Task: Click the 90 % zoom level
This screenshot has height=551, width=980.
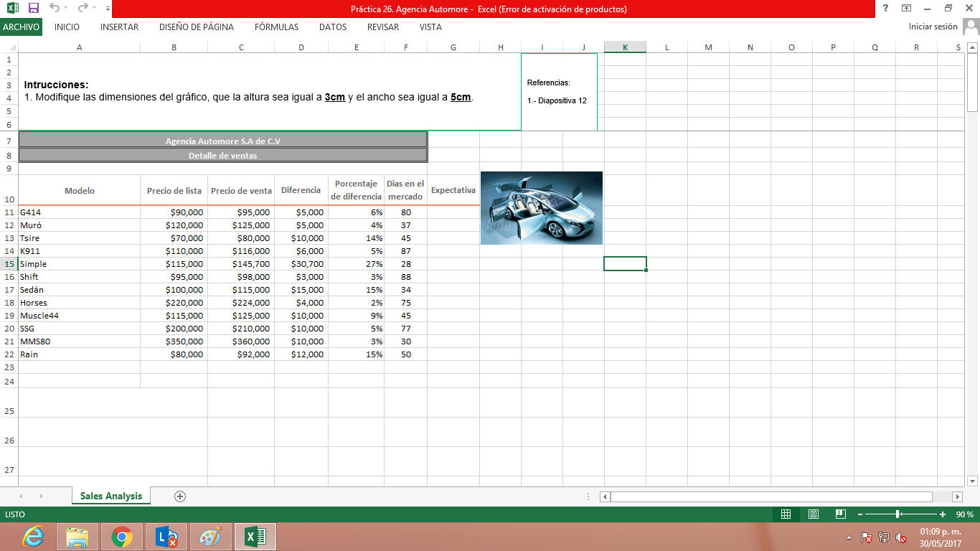Action: (965, 514)
